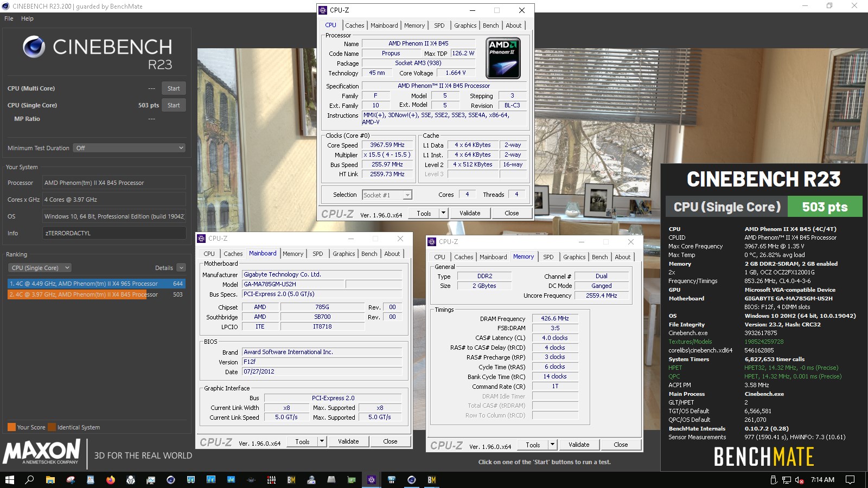Click the Cinebench R23 sphere logo

coord(34,47)
